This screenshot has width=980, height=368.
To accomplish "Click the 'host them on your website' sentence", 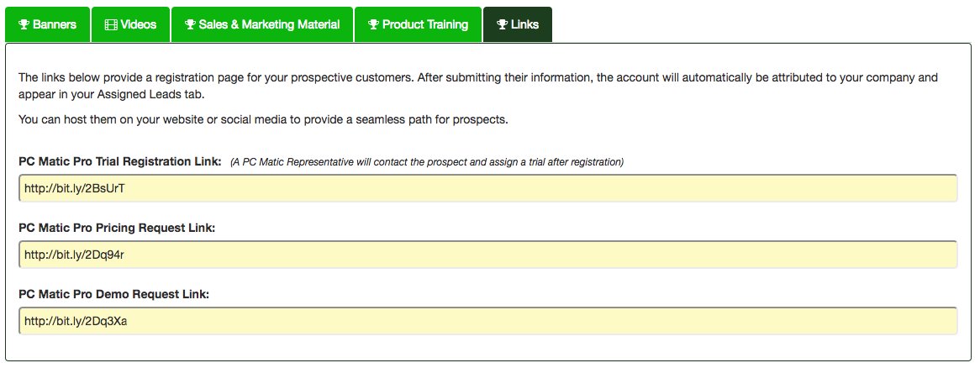I will coord(263,119).
